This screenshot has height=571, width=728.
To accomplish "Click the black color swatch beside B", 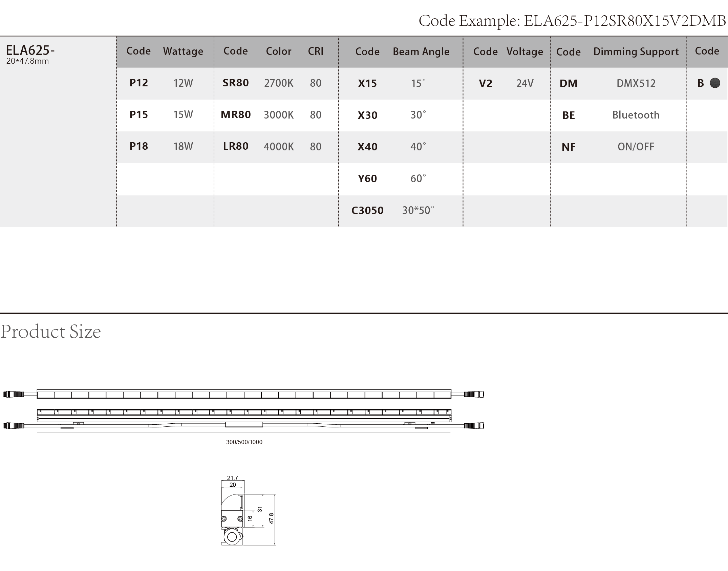I will pos(715,83).
